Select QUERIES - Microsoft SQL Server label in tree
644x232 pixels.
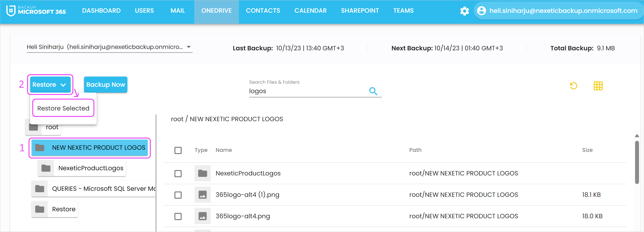click(x=103, y=189)
